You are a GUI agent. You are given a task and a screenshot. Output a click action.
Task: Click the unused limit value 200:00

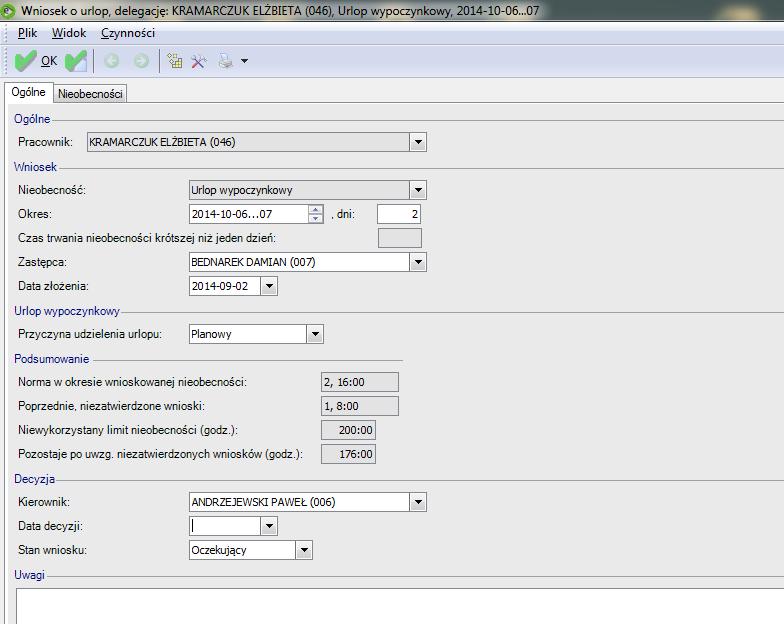(348, 430)
